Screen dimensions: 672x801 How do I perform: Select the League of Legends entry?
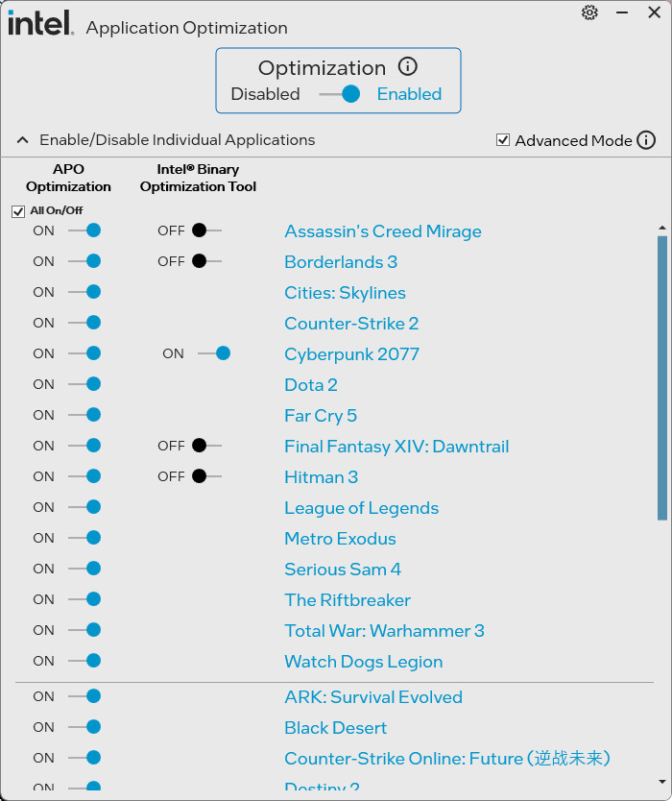click(361, 508)
